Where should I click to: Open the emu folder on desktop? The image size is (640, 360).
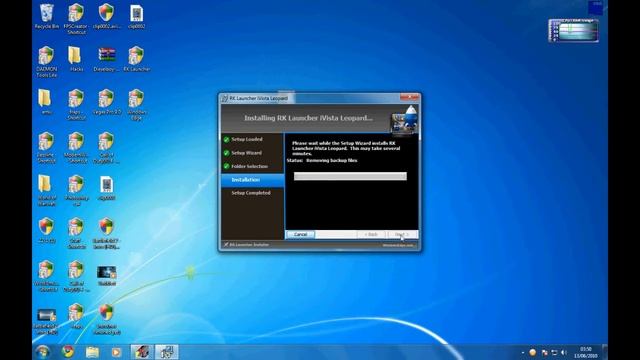[46, 102]
